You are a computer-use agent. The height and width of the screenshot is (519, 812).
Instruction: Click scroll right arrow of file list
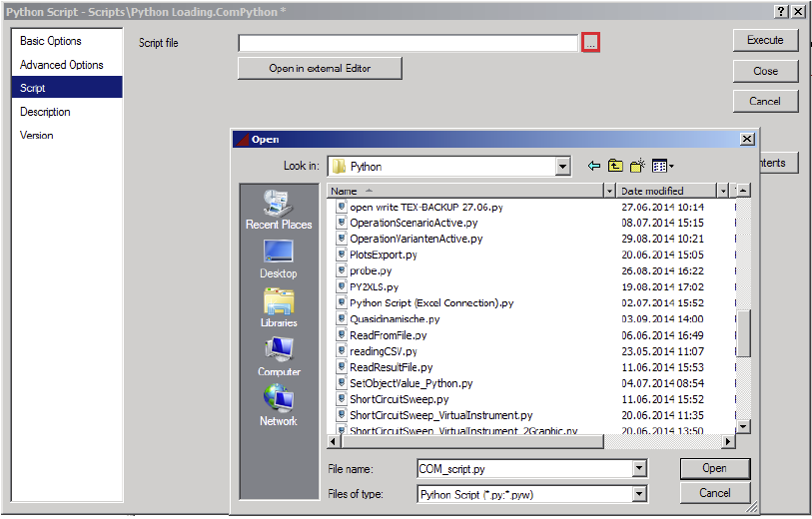729,441
